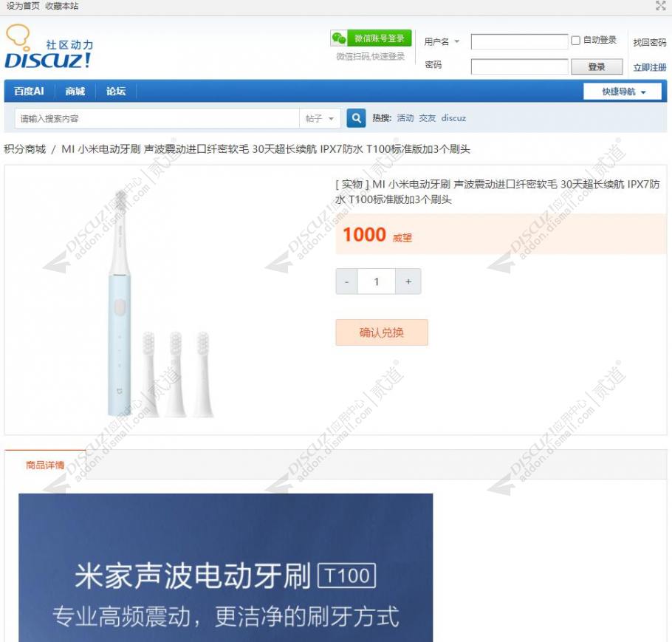The image size is (672, 642).
Task: Click hot search term discuz
Action: click(453, 118)
